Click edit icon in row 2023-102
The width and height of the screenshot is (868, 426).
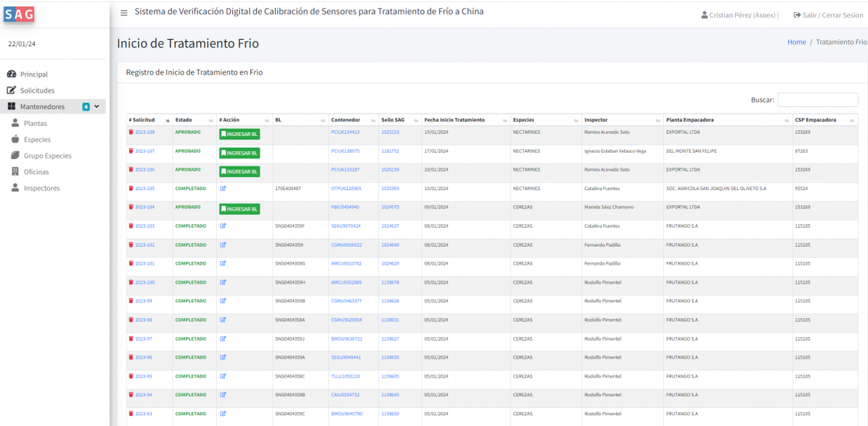click(x=223, y=244)
